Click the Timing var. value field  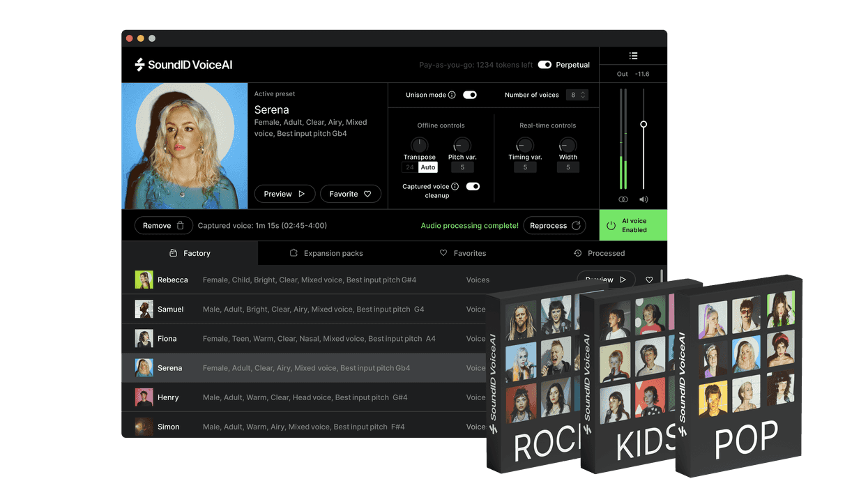click(525, 167)
